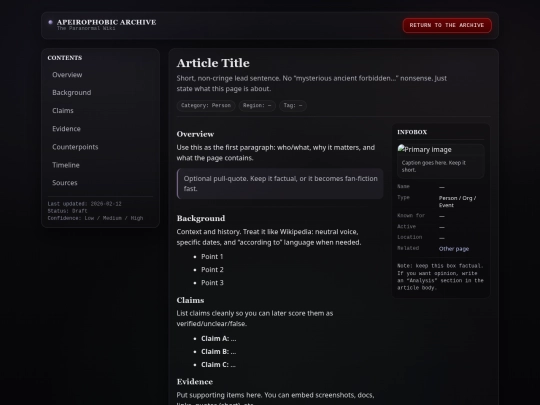540x405 pixels.
Task: Click the Confidence: Low / Medium / High text
Action: click(95, 218)
